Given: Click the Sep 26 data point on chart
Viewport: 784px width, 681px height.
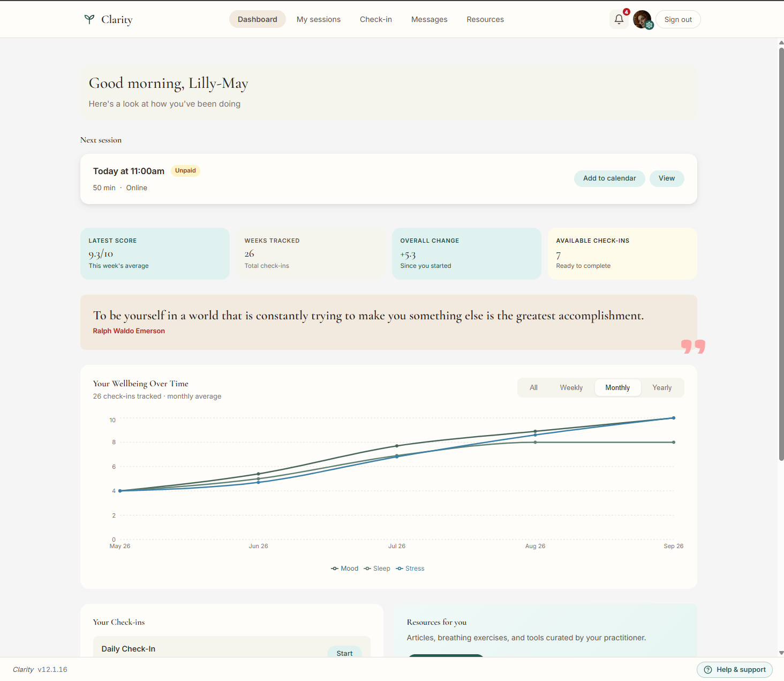Looking at the screenshot, I should (x=674, y=418).
